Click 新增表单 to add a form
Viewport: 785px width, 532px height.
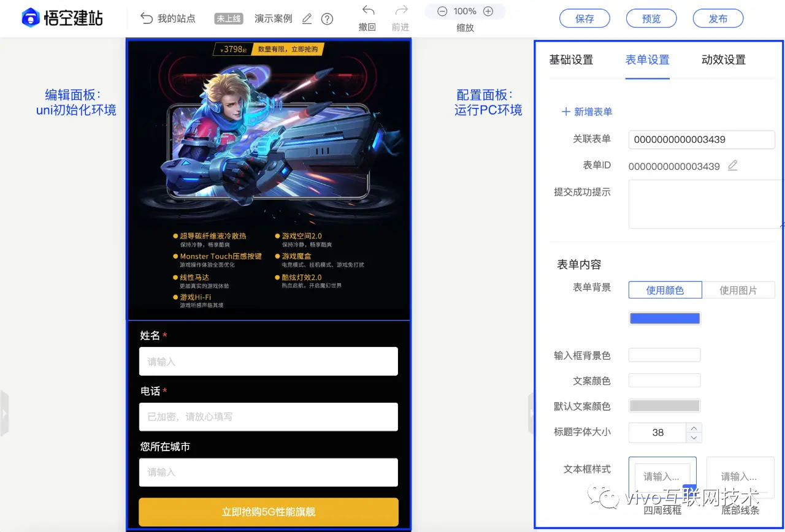click(x=587, y=112)
